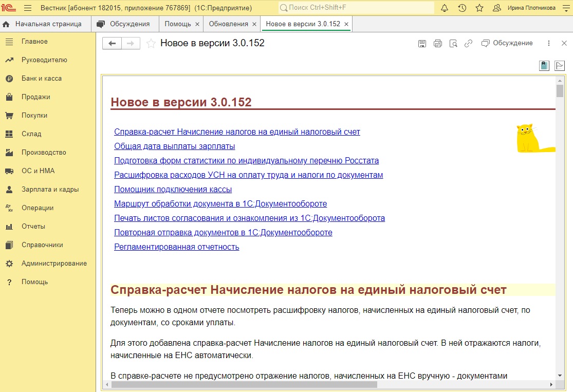This screenshot has height=392, width=573.
Task: Open link Повторная отправка документов
Action: pos(223,232)
